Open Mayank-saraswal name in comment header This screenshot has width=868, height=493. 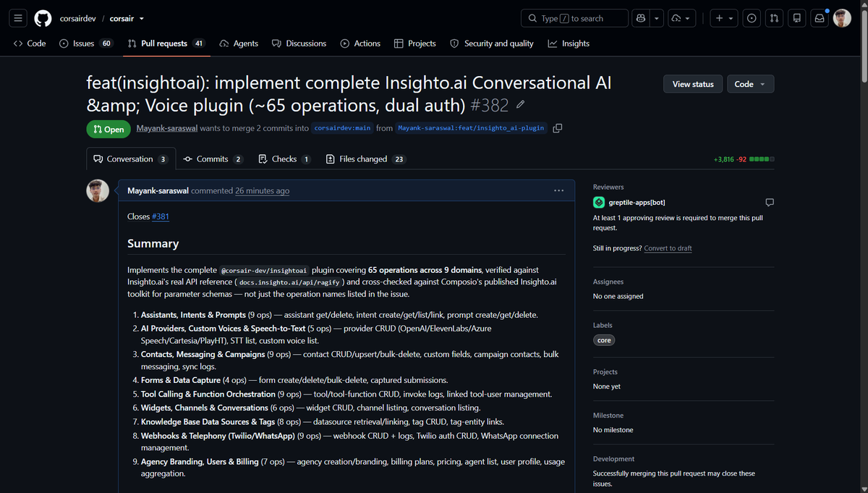click(x=158, y=191)
